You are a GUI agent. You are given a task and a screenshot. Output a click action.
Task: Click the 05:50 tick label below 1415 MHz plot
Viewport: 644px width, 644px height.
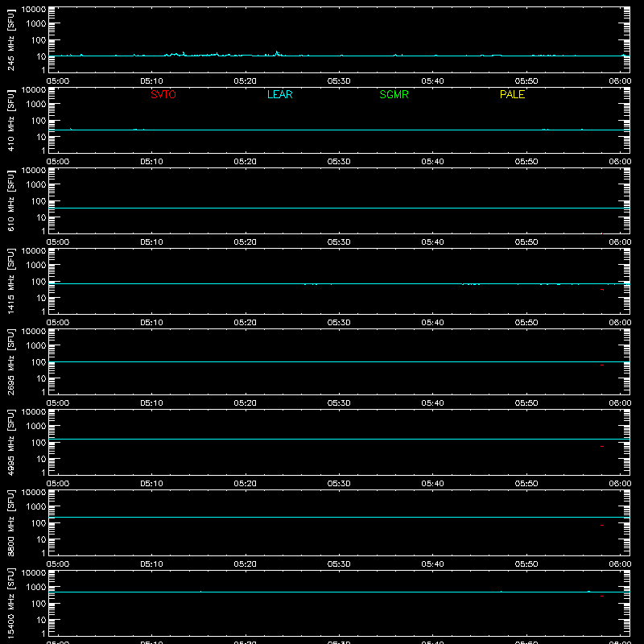[x=526, y=323]
